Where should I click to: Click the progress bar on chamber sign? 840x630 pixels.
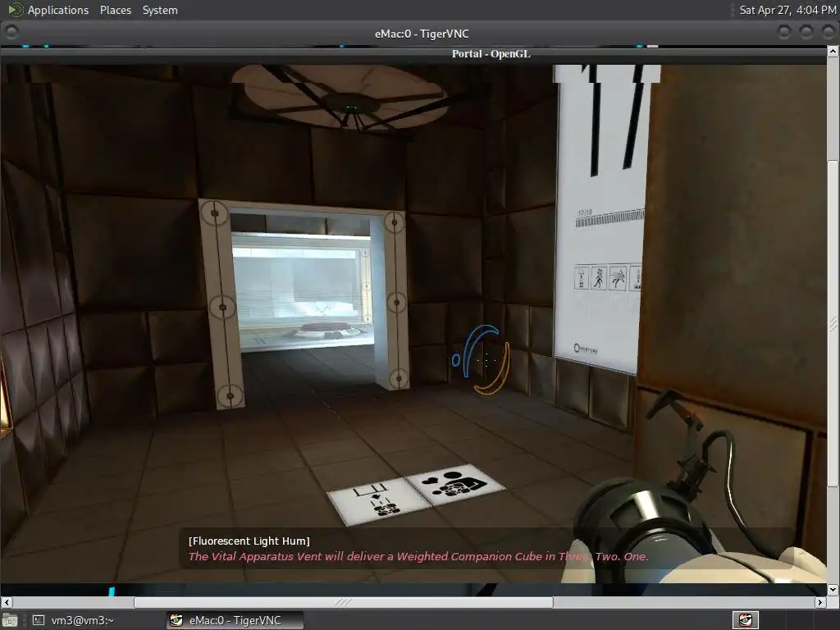tap(609, 217)
